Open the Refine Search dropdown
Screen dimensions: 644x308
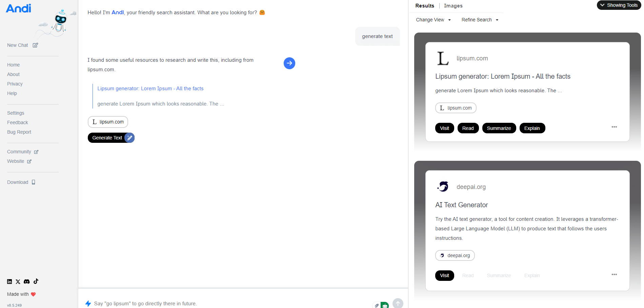point(480,20)
